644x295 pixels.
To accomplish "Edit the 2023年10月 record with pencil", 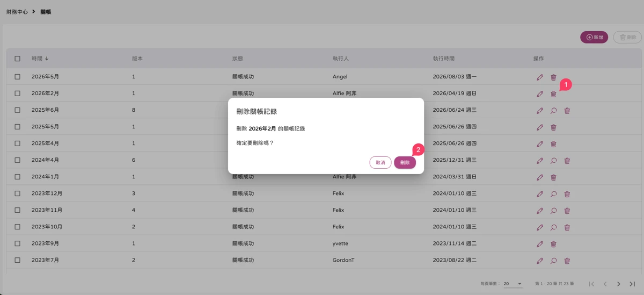I will coord(540,227).
